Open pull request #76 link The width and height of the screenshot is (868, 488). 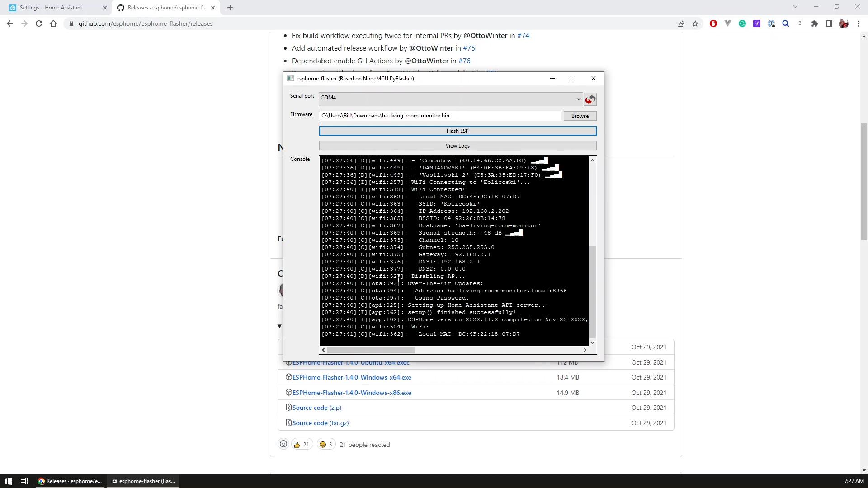tap(464, 61)
